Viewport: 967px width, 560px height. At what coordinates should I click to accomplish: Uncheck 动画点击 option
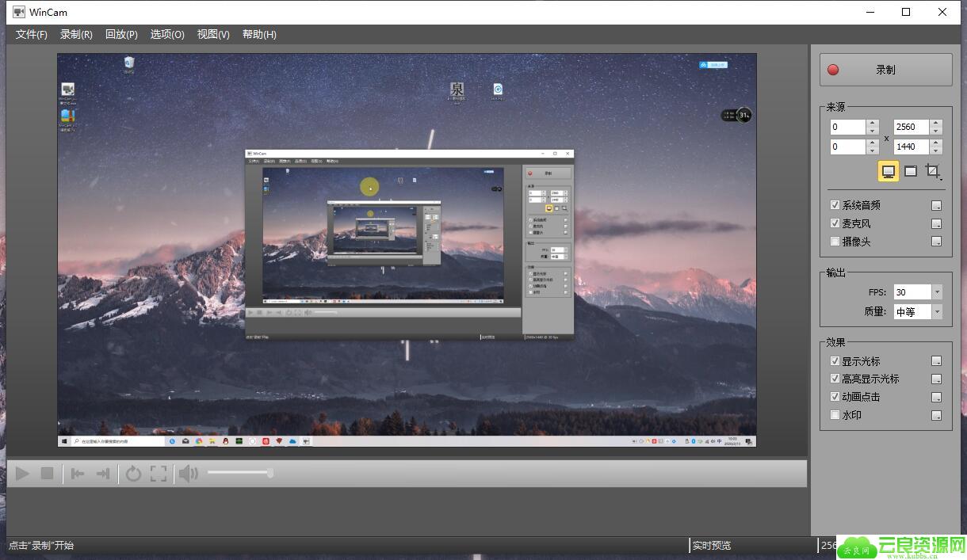point(835,397)
